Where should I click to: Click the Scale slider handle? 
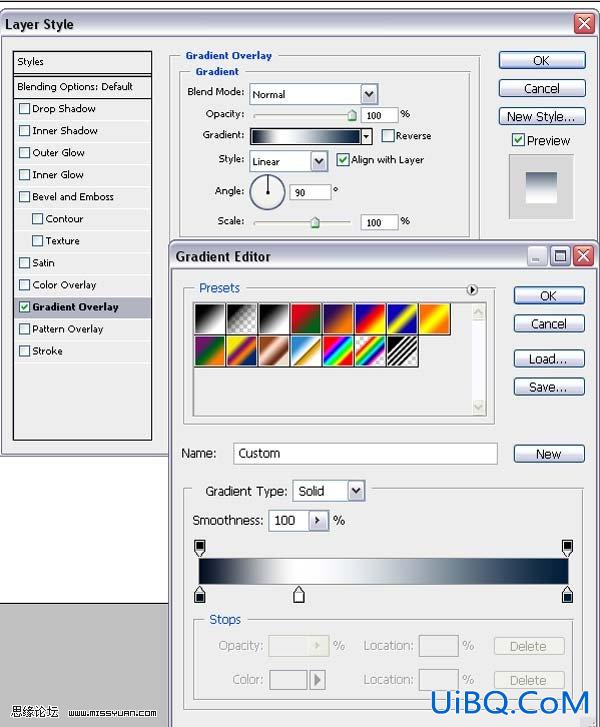pos(315,223)
